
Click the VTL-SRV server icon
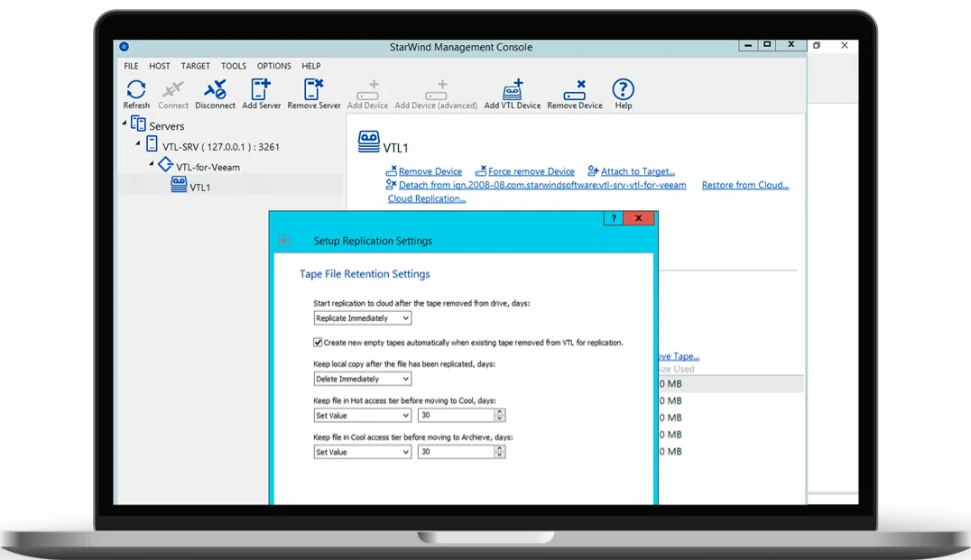coord(152,145)
